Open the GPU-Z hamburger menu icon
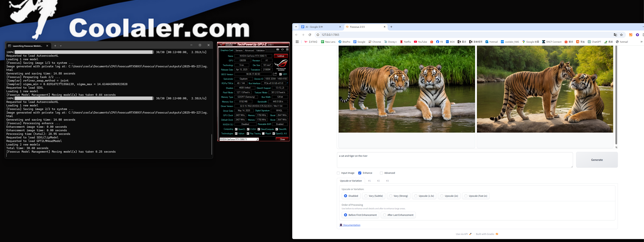644x242 pixels. [x=287, y=50]
